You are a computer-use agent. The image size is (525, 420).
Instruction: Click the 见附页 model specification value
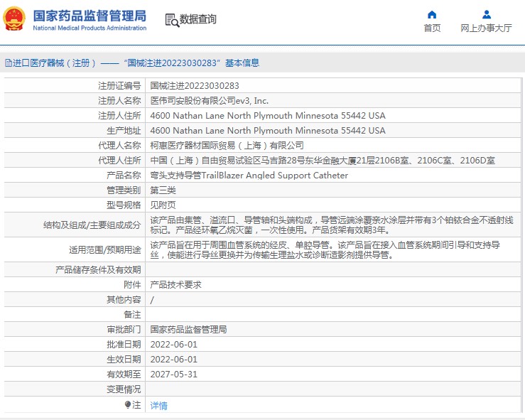click(163, 205)
